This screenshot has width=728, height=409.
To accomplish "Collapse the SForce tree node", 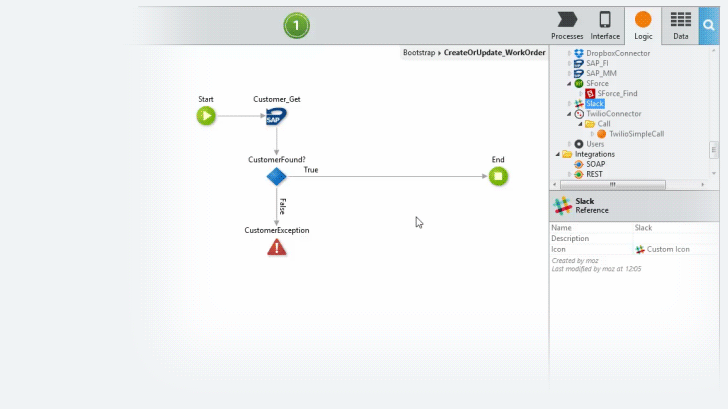I will pos(569,84).
